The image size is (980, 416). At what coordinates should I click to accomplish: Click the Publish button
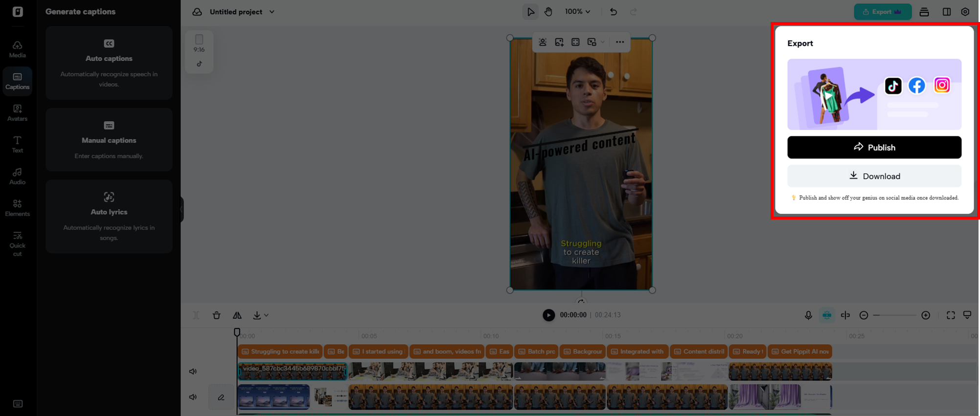click(874, 147)
